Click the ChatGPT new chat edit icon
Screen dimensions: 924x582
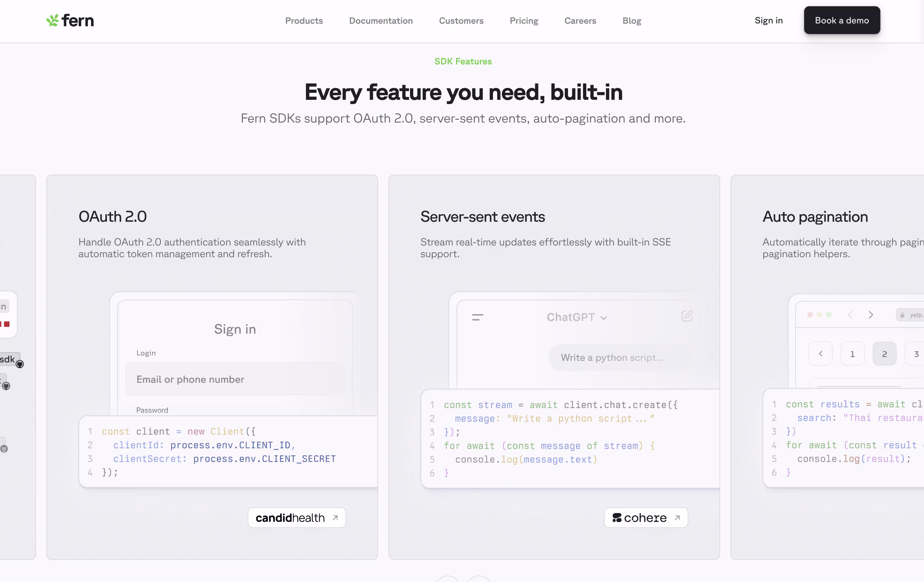click(x=687, y=316)
